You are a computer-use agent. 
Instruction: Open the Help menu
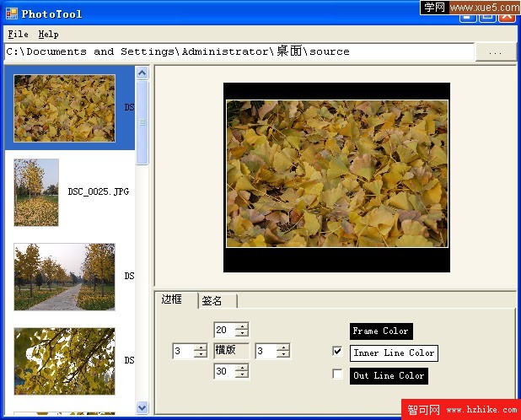pos(48,34)
